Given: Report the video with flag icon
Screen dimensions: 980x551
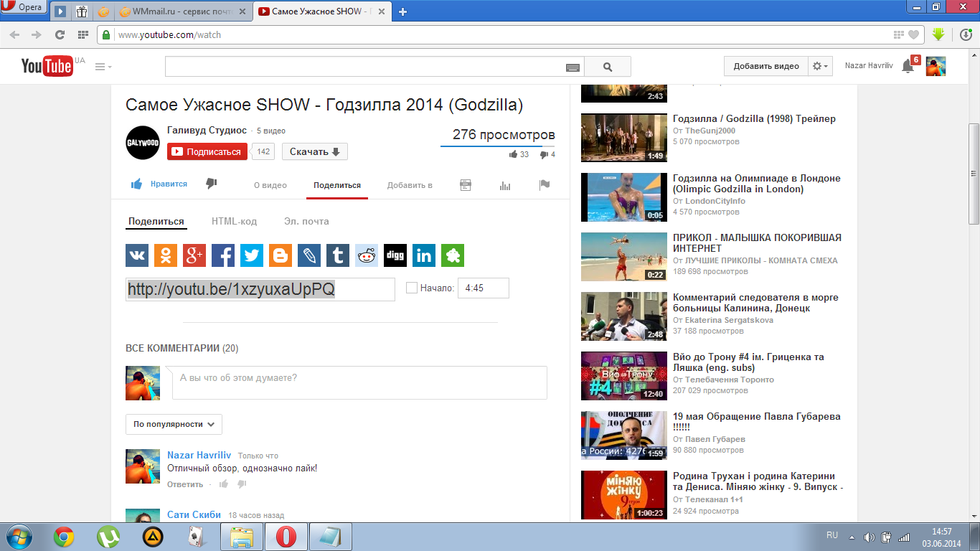Looking at the screenshot, I should (x=545, y=185).
